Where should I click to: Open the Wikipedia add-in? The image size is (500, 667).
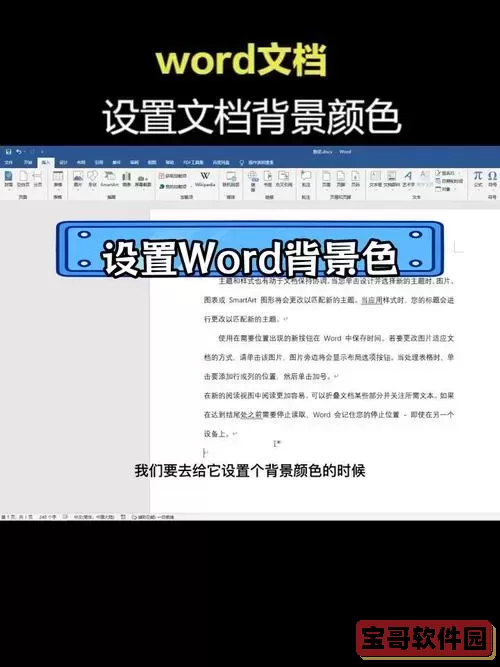tap(205, 180)
